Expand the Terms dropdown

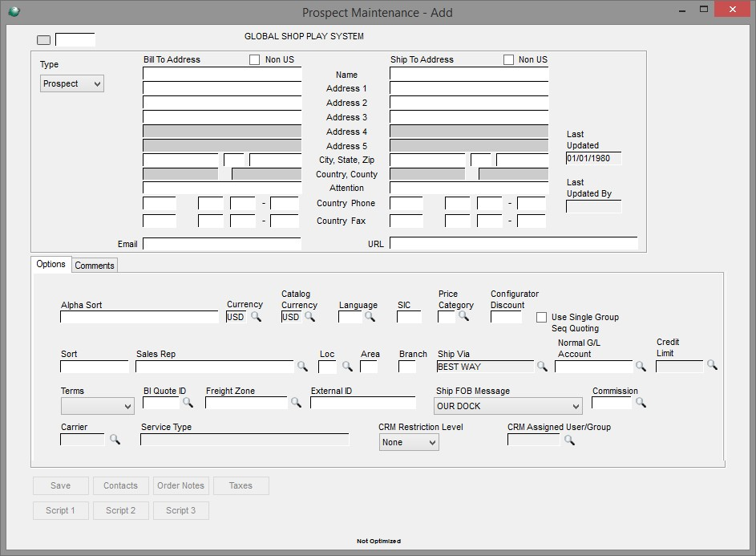(x=97, y=406)
